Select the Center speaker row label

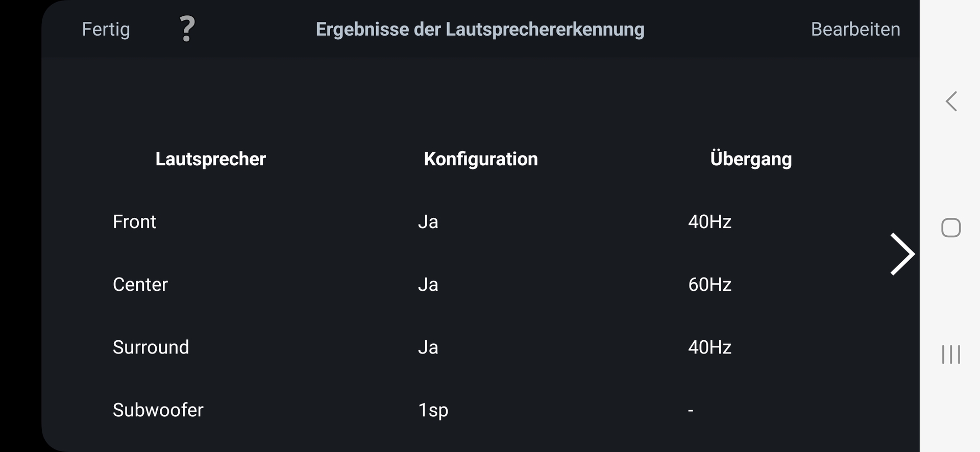(x=140, y=285)
